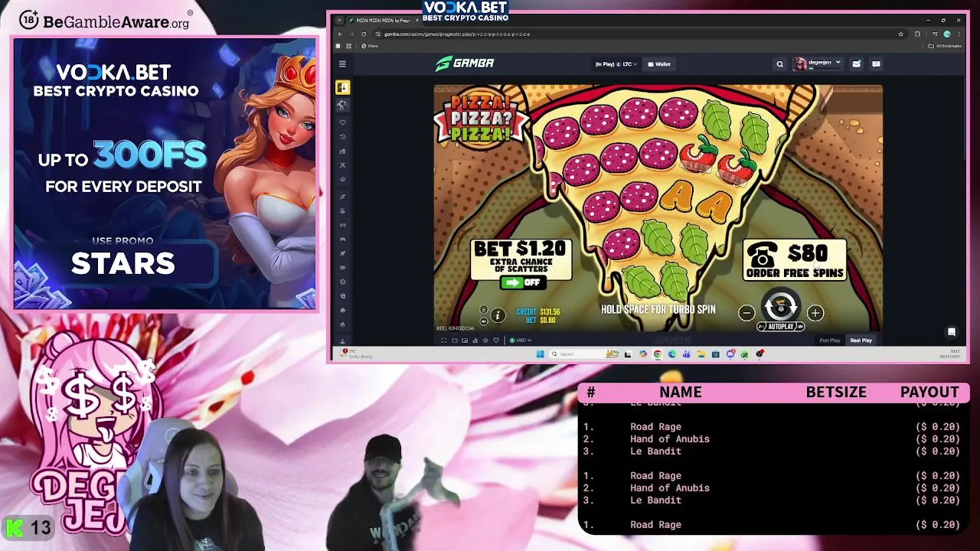Select the Pizza Pizza Pizza browser tab
Screen dimensions: 980x551
click(x=383, y=21)
